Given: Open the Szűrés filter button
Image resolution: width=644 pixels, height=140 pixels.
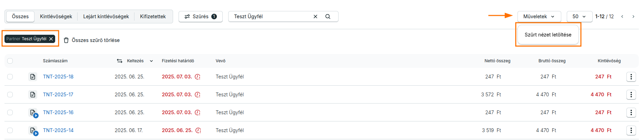Looking at the screenshot, I should (x=201, y=17).
